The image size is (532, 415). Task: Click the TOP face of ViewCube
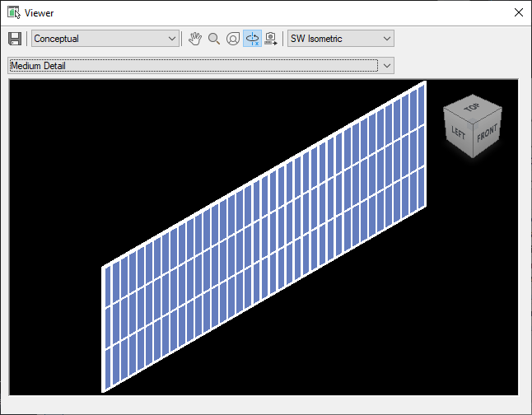coord(472,108)
